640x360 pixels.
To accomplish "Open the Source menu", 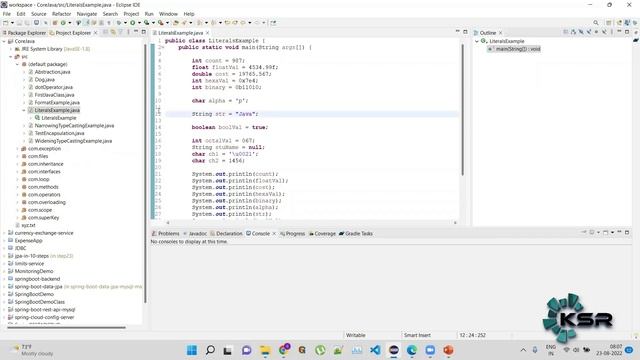I will (39, 14).
